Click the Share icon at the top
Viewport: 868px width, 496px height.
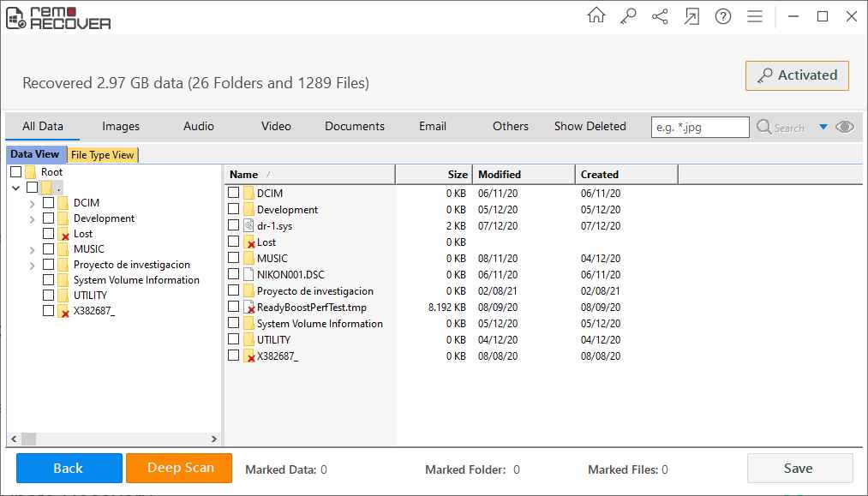tap(660, 15)
